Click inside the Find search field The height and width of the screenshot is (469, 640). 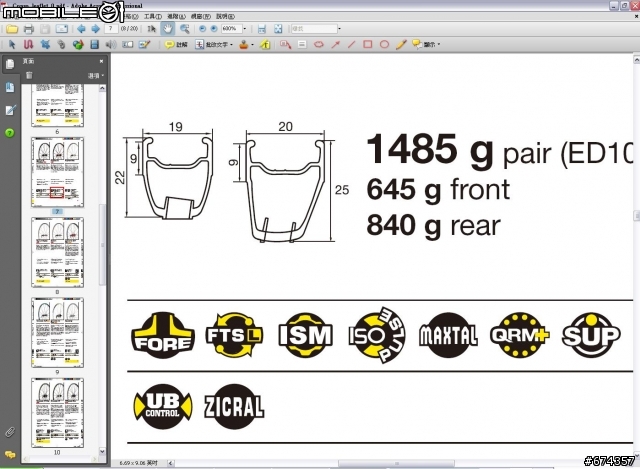click(314, 29)
